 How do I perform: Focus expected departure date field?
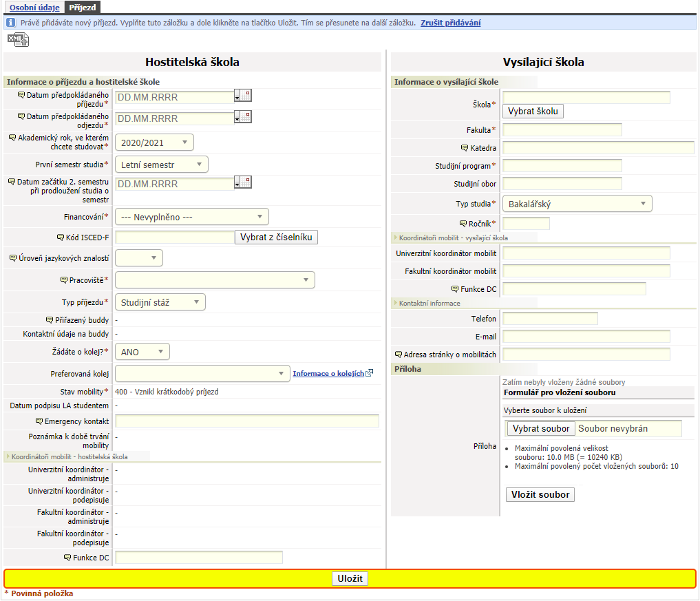click(175, 118)
